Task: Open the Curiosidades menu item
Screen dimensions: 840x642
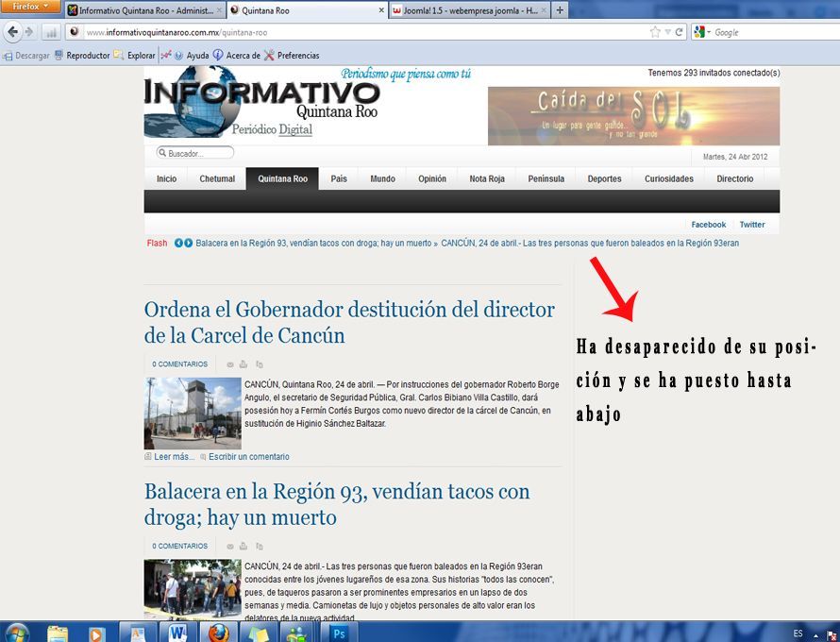Action: 668,178
